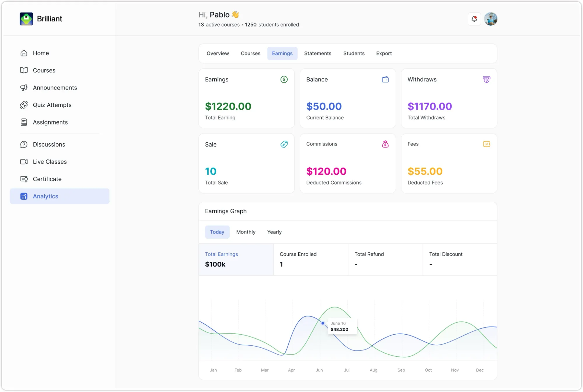
Task: Click the dollar icon on Earnings card
Action: [x=284, y=79]
